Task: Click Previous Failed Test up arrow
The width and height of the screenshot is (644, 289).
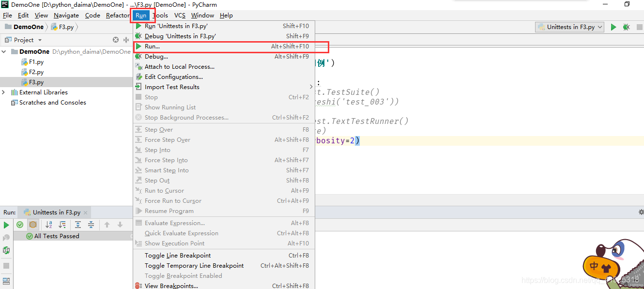Action: pyautogui.click(x=107, y=225)
